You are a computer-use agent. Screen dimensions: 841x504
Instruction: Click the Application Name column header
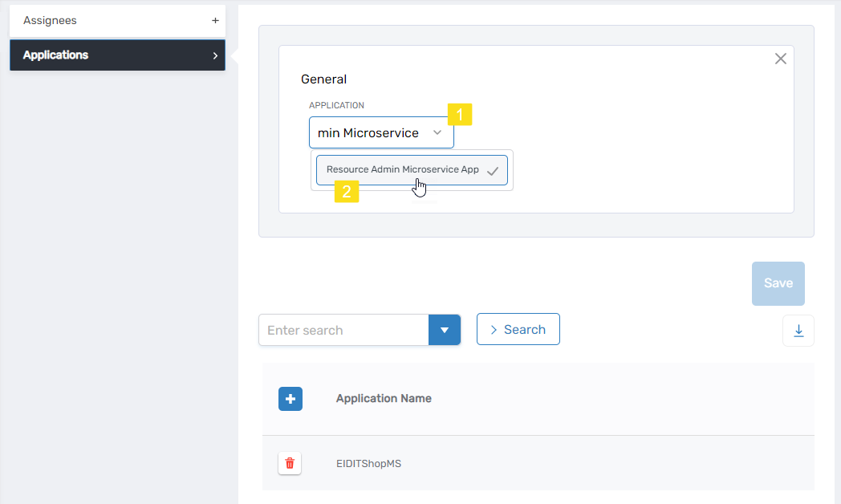point(384,399)
